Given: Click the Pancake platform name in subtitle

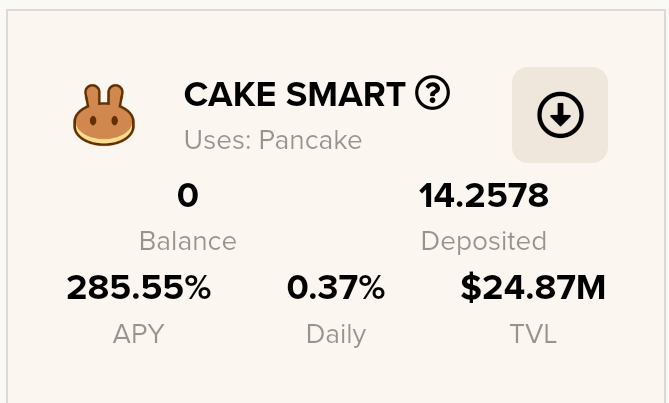Looking at the screenshot, I should tap(311, 140).
